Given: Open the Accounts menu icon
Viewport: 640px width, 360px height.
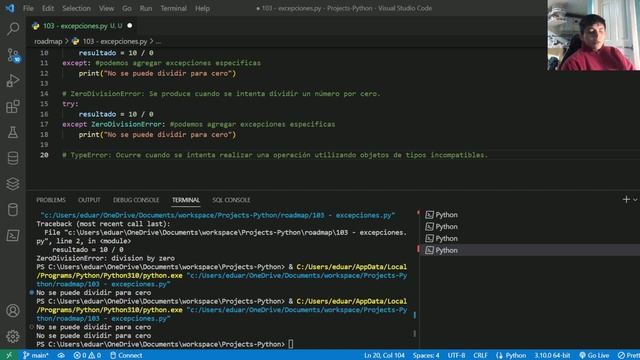Looking at the screenshot, I should pos(13,311).
